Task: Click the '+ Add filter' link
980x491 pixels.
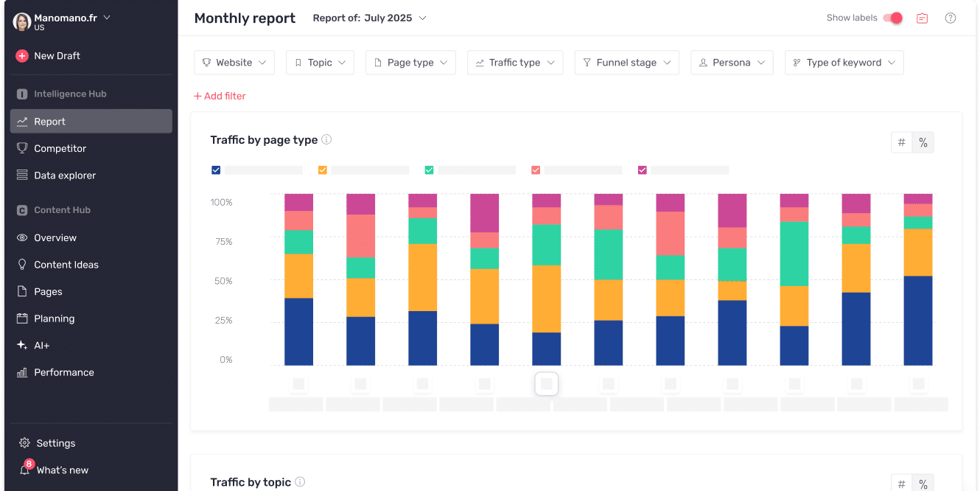Action: (220, 96)
